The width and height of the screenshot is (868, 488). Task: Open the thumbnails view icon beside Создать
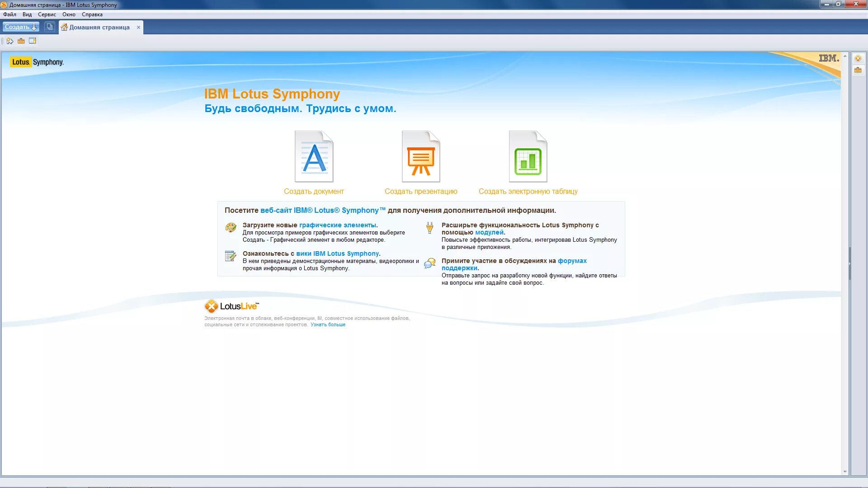point(50,27)
